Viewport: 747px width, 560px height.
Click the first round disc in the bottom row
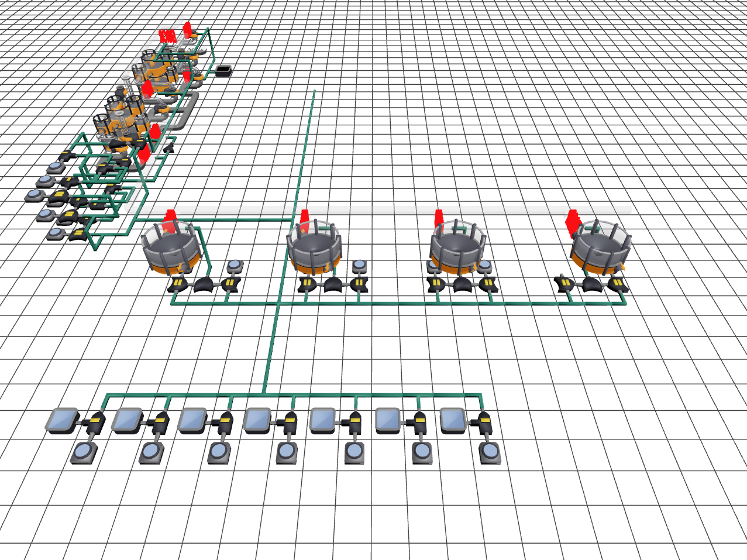84,453
